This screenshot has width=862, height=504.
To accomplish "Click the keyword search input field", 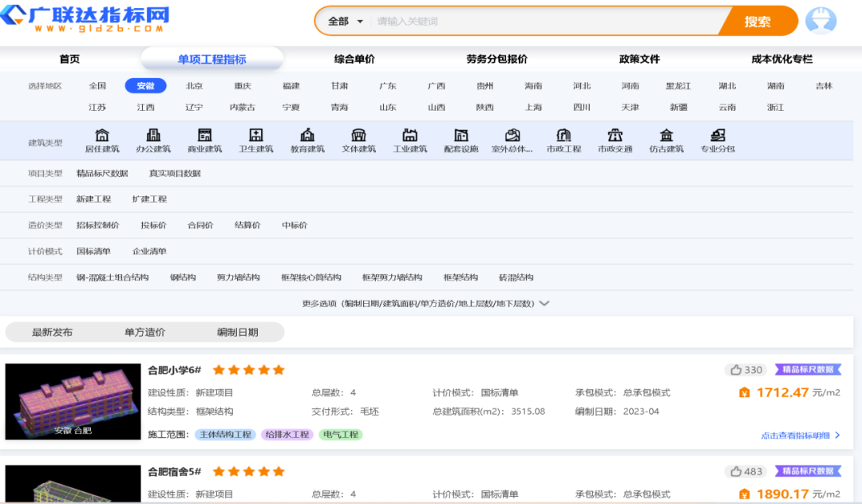I will pyautogui.click(x=543, y=22).
